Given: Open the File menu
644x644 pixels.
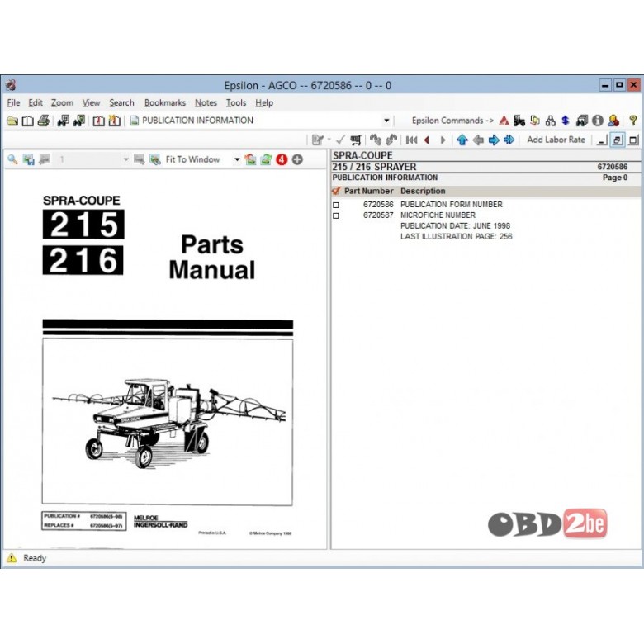Looking at the screenshot, I should click(13, 102).
